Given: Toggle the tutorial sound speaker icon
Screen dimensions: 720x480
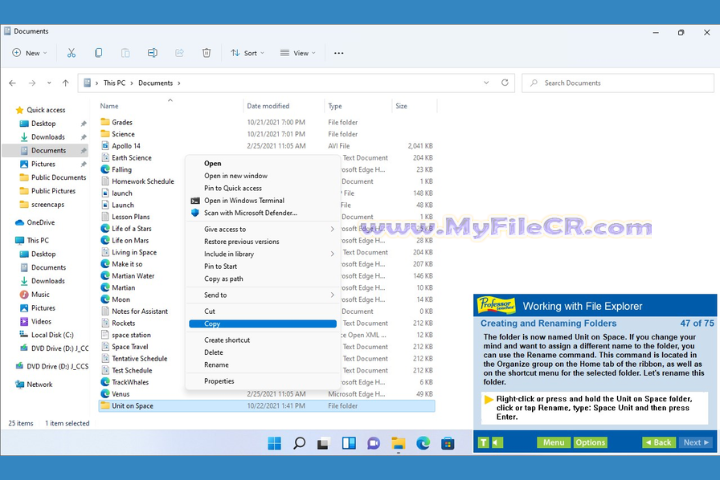Looking at the screenshot, I should point(497,442).
